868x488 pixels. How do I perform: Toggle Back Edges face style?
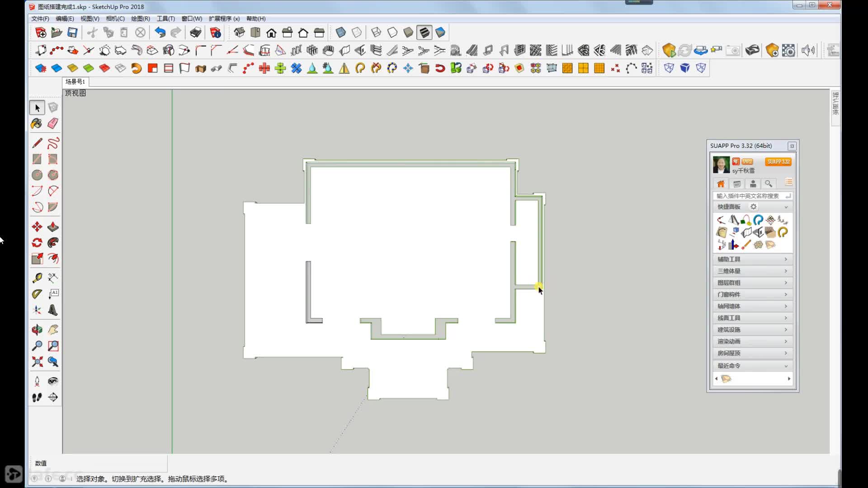pos(357,33)
